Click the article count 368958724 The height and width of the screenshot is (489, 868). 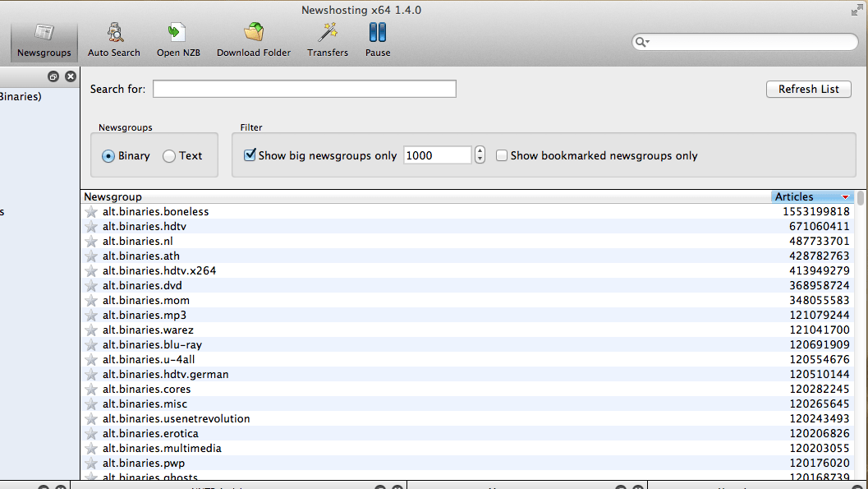(820, 286)
